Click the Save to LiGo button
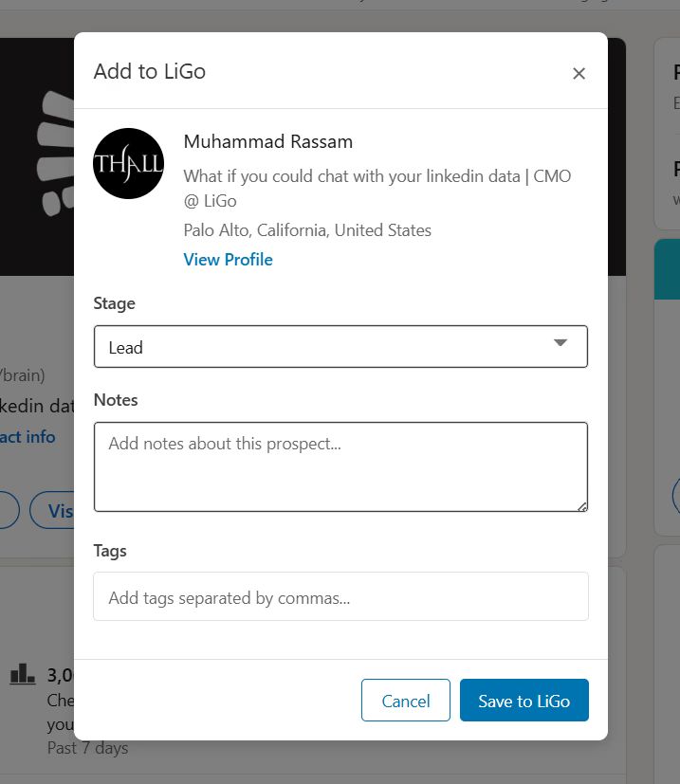 click(524, 702)
